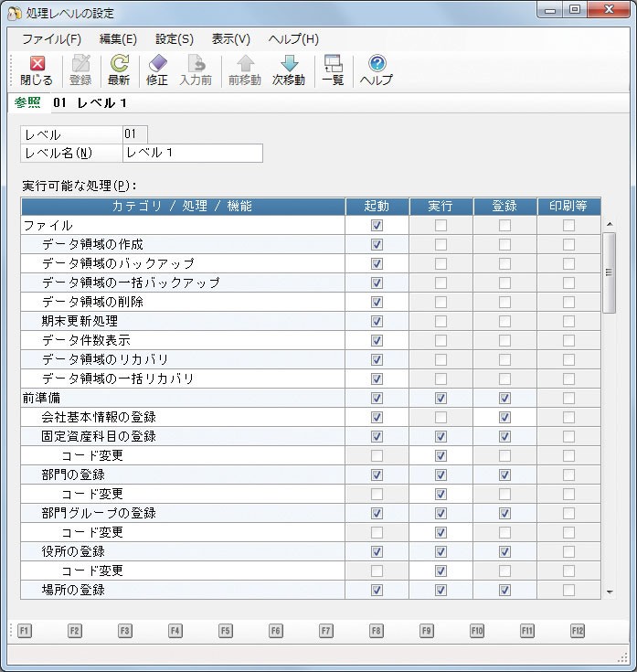Open the ファイル(F) menu
This screenshot has width=637, height=672.
tap(51, 39)
